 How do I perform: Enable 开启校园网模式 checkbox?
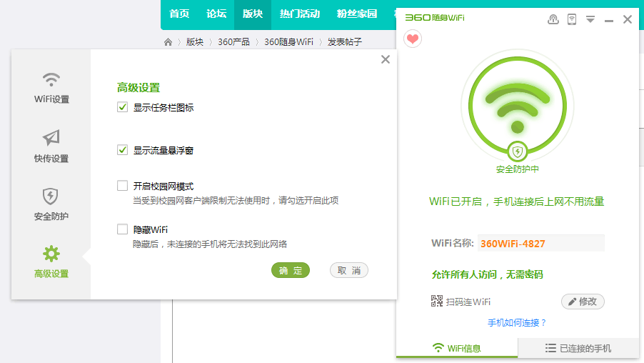pos(122,186)
